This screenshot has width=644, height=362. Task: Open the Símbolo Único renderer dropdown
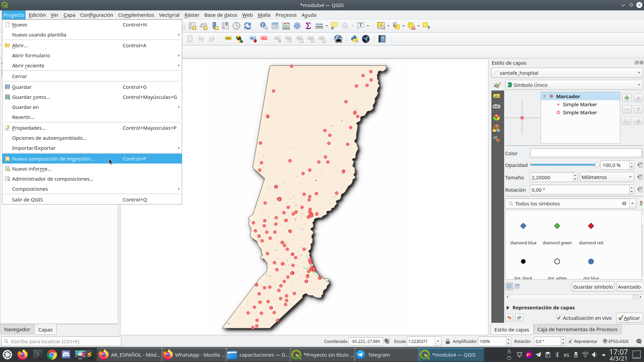pyautogui.click(x=574, y=85)
